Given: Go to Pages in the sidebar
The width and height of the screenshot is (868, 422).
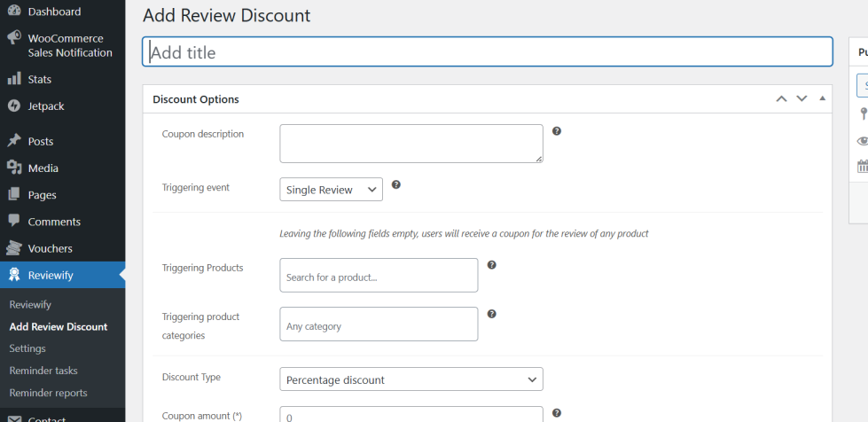Looking at the screenshot, I should pyautogui.click(x=42, y=195).
